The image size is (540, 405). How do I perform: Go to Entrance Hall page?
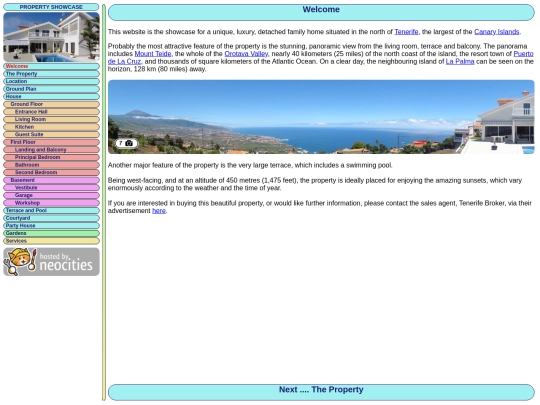point(51,112)
